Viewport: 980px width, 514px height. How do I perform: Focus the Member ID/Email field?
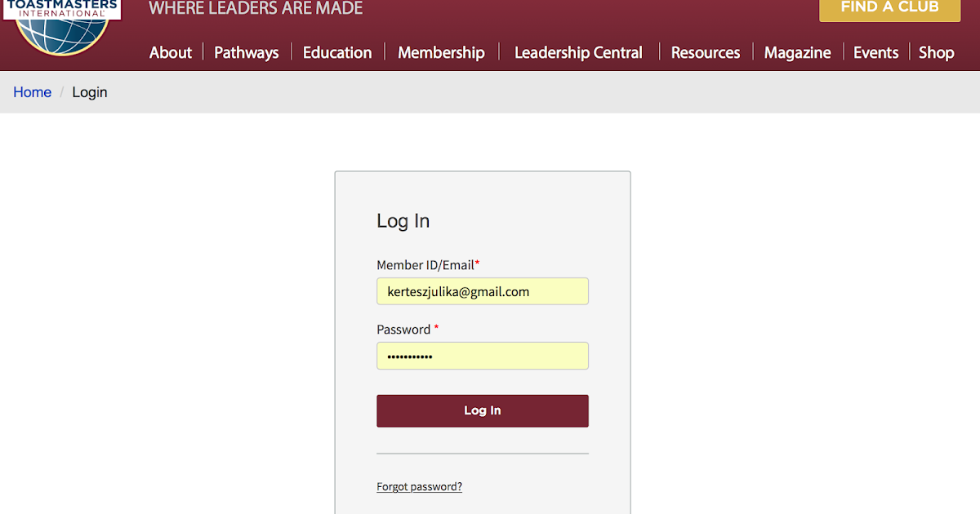tap(482, 291)
